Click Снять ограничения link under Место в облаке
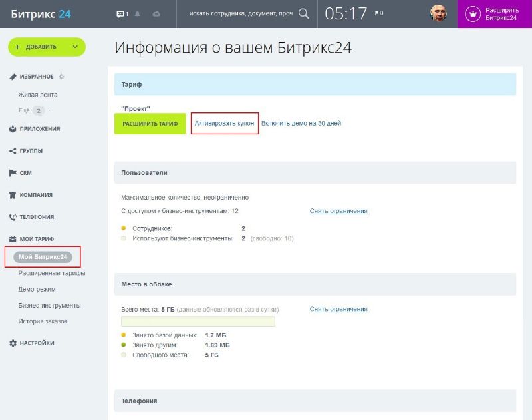The height and width of the screenshot is (420, 532). pyautogui.click(x=338, y=309)
